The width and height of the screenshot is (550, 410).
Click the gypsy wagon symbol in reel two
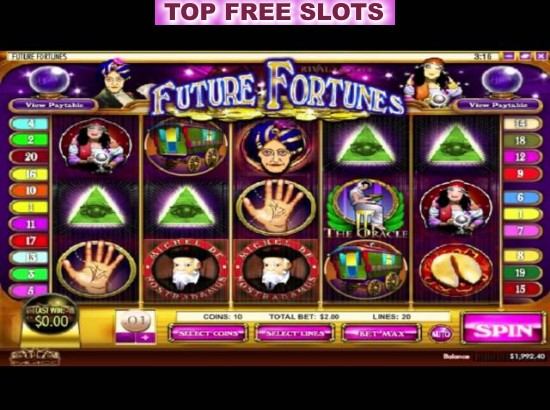(186, 148)
